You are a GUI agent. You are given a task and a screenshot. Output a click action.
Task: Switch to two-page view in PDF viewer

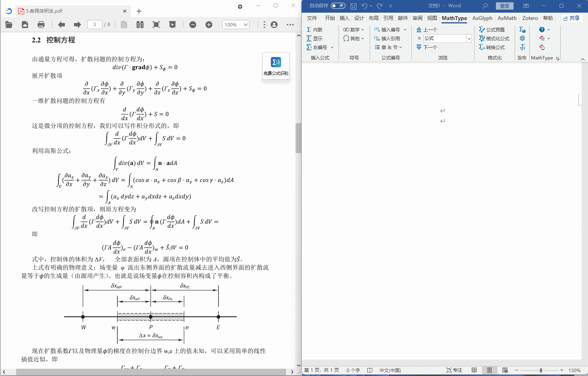point(140,25)
